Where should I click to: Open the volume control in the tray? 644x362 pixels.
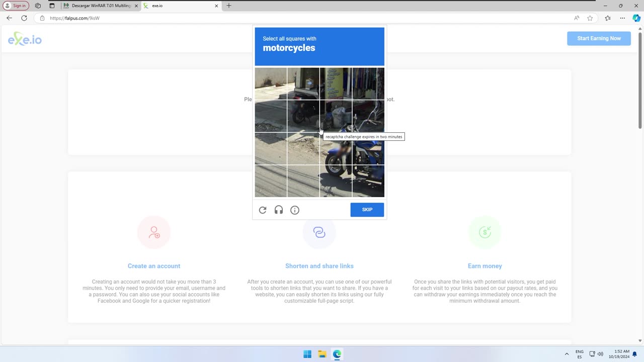click(600, 354)
